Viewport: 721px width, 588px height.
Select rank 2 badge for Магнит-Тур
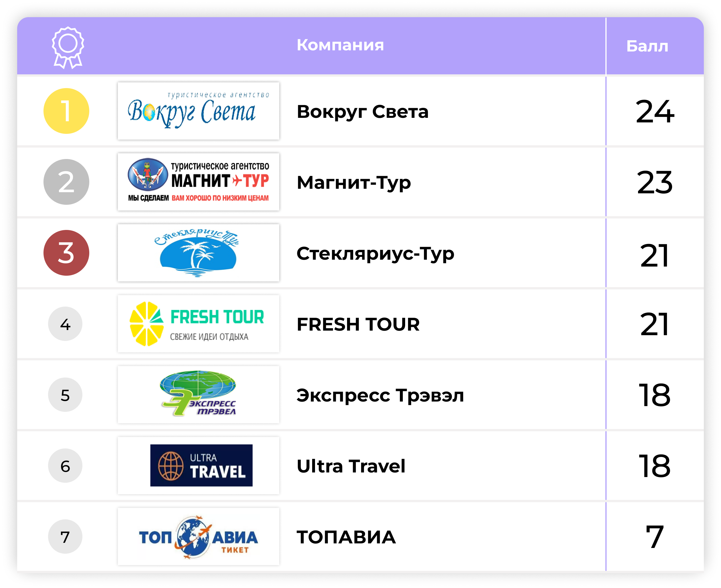tap(66, 183)
